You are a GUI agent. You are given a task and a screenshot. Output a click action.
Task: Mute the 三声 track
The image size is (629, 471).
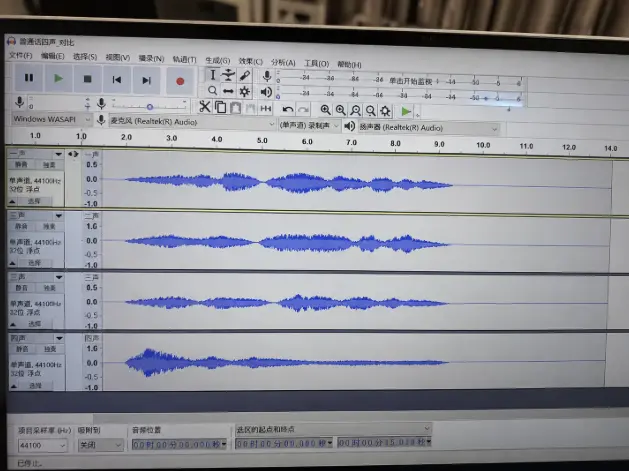(21, 288)
